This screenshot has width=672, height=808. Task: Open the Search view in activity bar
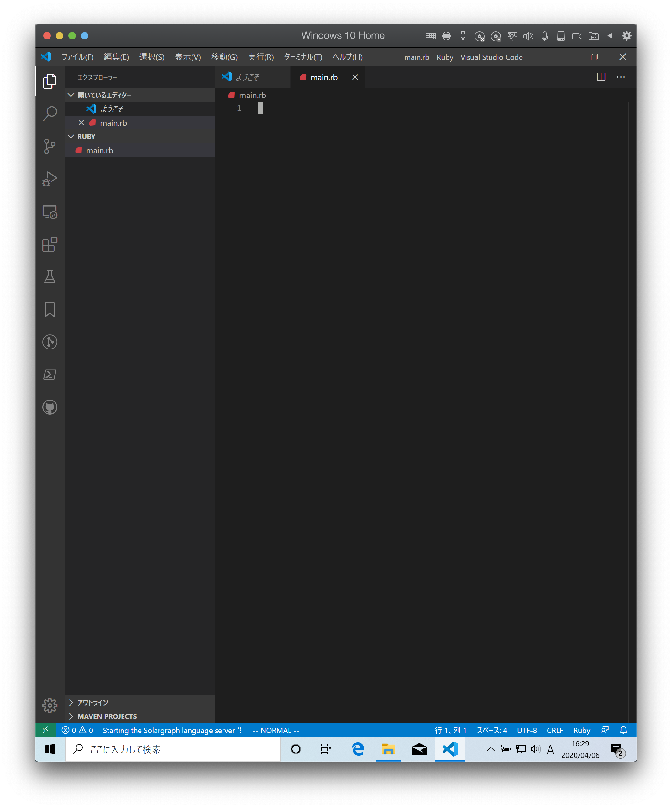(50, 113)
